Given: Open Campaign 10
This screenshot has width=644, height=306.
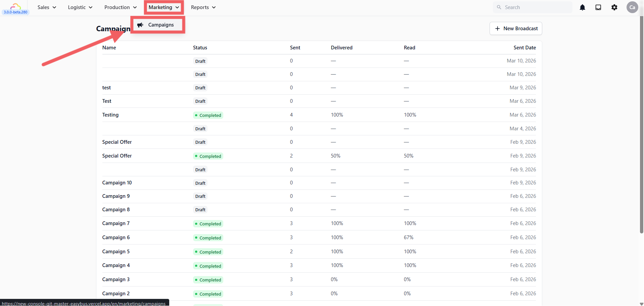Looking at the screenshot, I should [319, 183].
